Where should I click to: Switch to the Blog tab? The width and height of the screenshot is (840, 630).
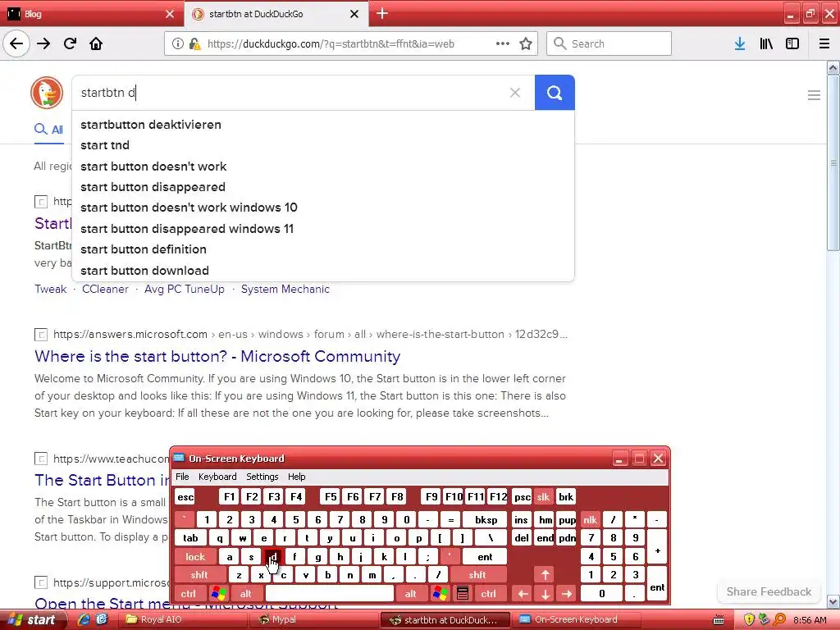[x=91, y=14]
